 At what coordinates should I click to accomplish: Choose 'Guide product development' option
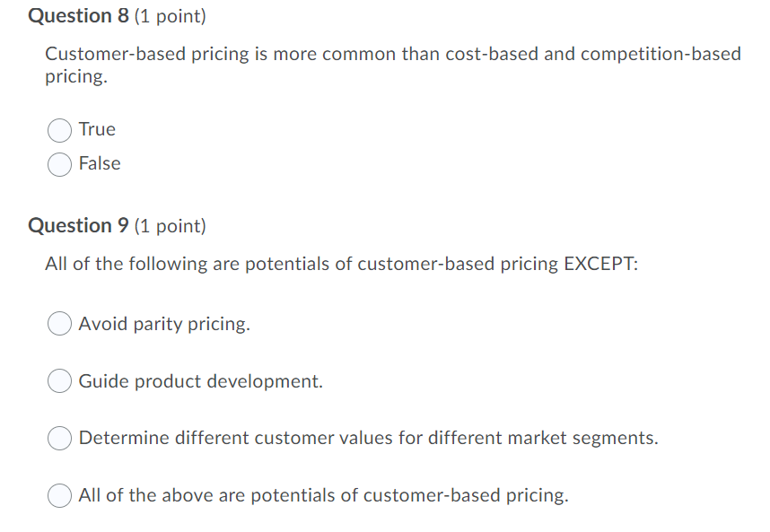tap(58, 380)
